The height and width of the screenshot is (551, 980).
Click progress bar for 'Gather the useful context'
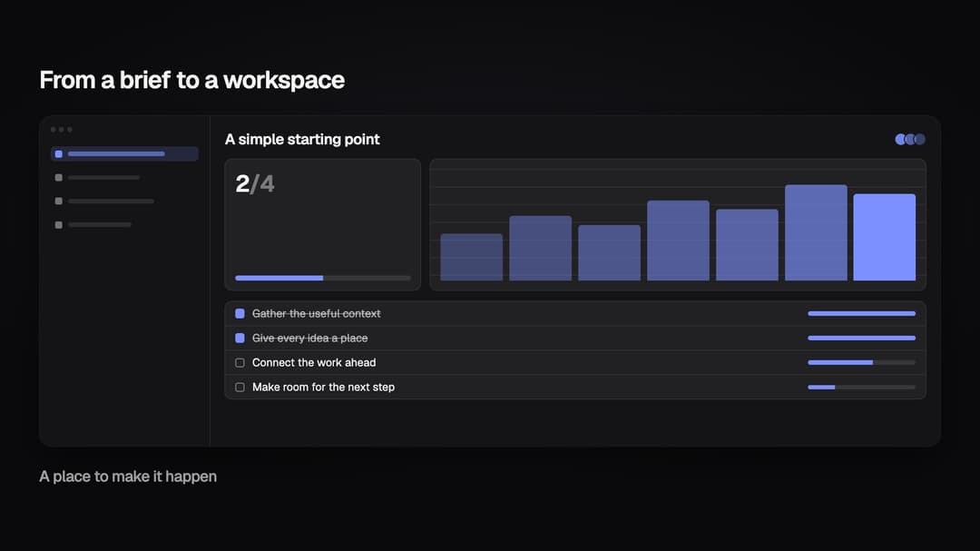[861, 313]
